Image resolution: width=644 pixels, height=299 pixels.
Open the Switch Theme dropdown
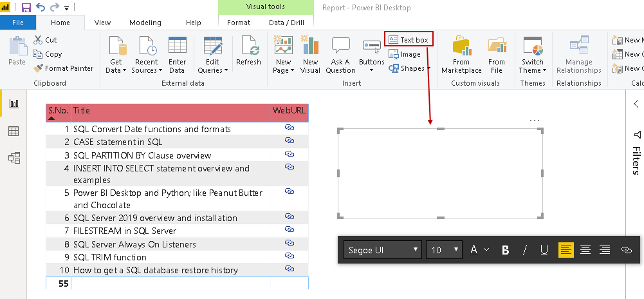pos(533,55)
